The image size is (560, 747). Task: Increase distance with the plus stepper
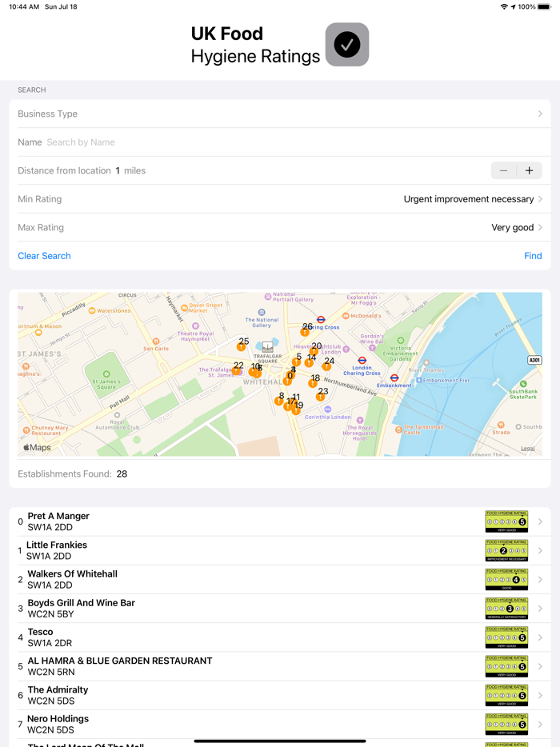click(529, 170)
